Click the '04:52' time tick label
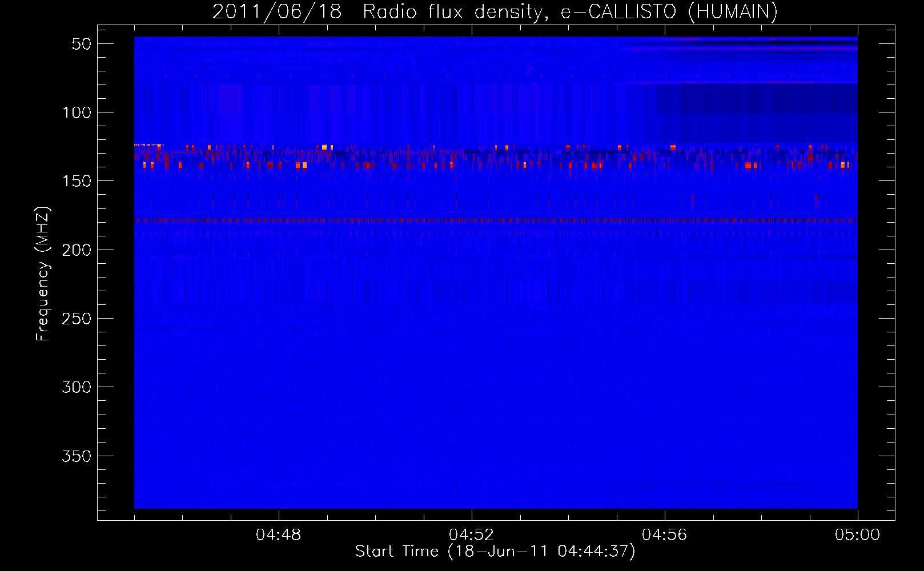The height and width of the screenshot is (571, 924). pyautogui.click(x=472, y=535)
